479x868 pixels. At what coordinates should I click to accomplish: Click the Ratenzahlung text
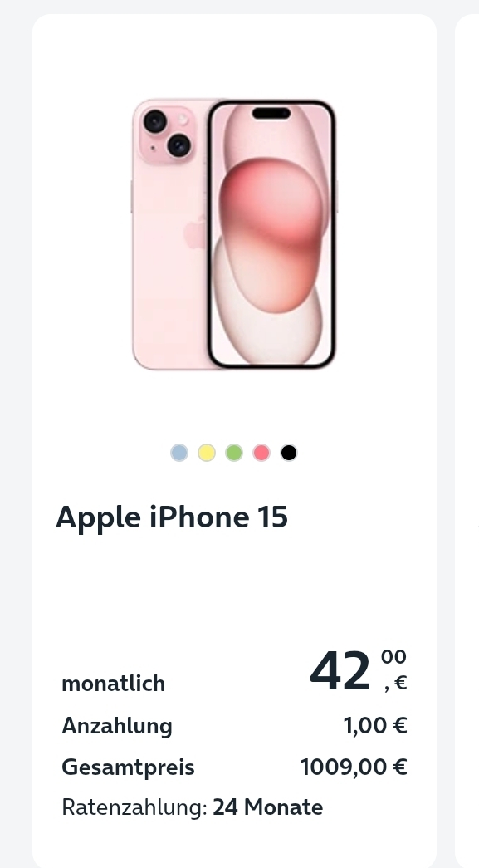[x=134, y=807]
